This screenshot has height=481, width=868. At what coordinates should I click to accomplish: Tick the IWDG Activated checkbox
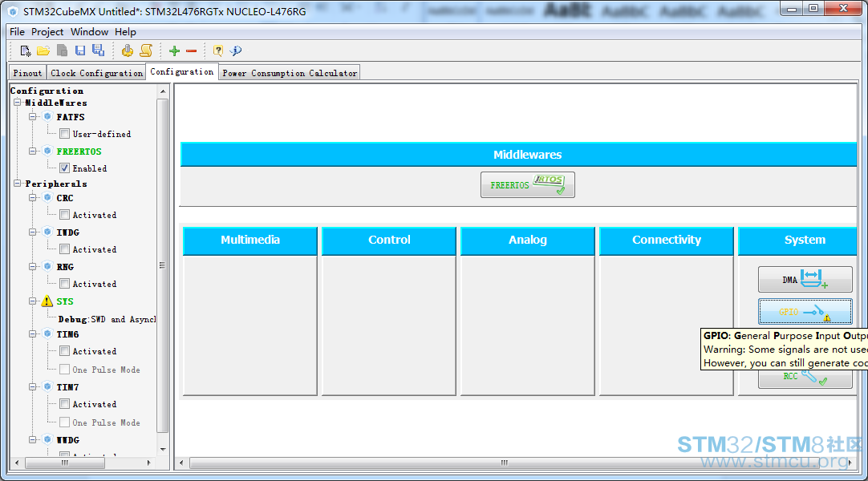tap(65, 249)
